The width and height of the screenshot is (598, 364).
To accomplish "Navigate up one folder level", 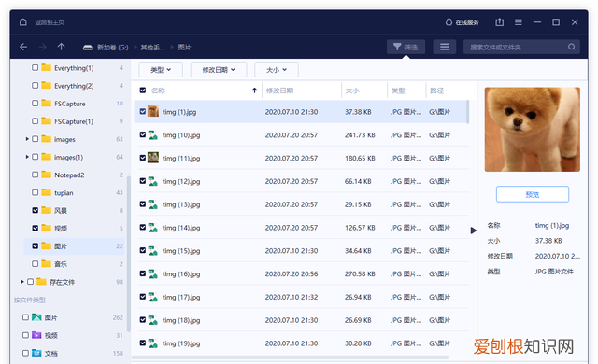I will 61,47.
